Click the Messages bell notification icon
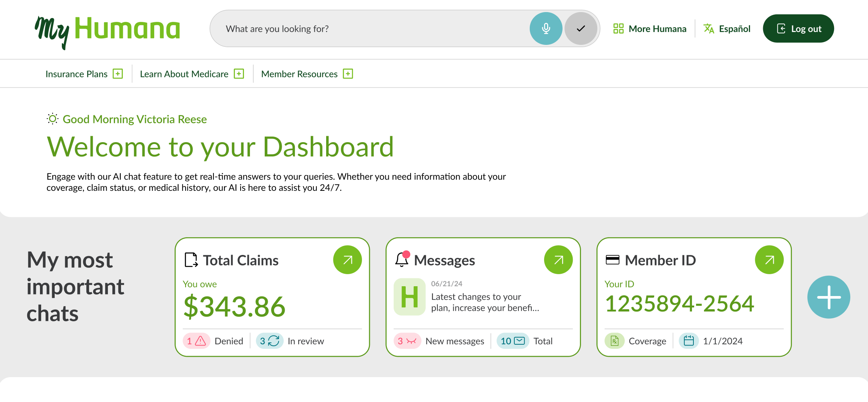The image size is (868, 402). (x=402, y=259)
